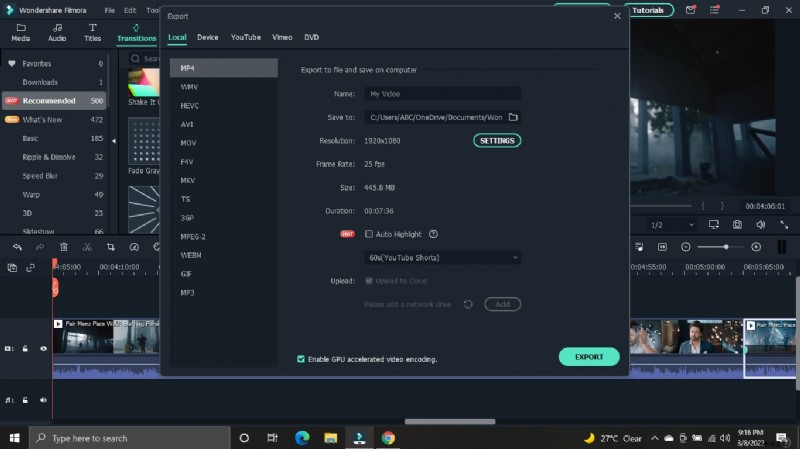Click the Add network drive button

[503, 304]
